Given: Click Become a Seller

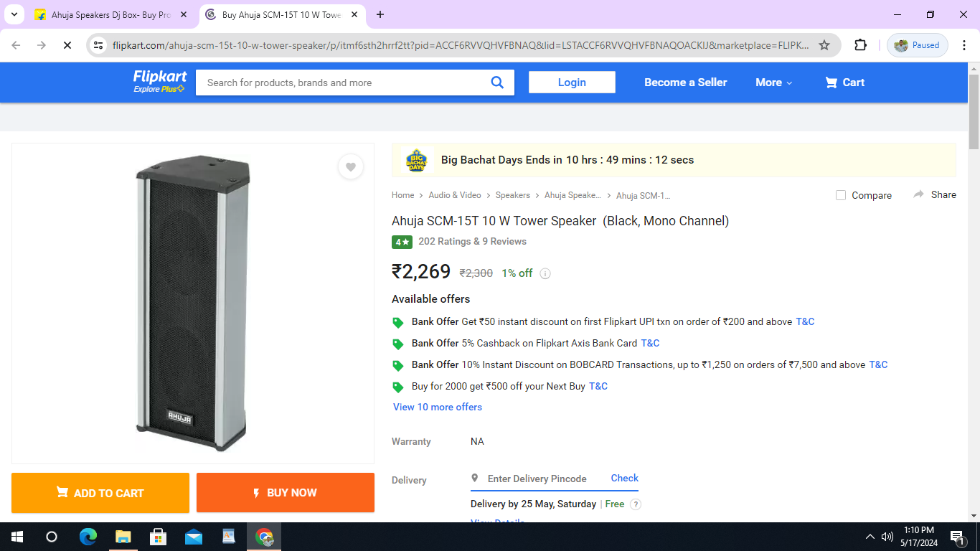Looking at the screenshot, I should click(x=686, y=83).
